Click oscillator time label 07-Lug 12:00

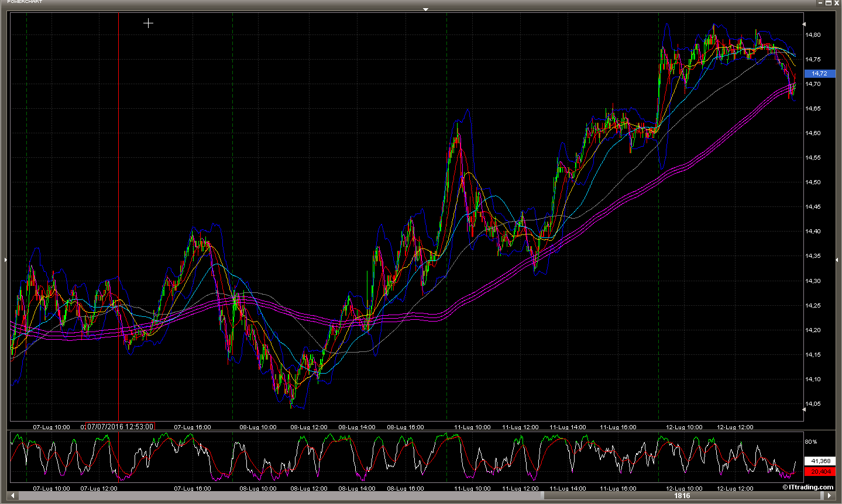click(99, 488)
